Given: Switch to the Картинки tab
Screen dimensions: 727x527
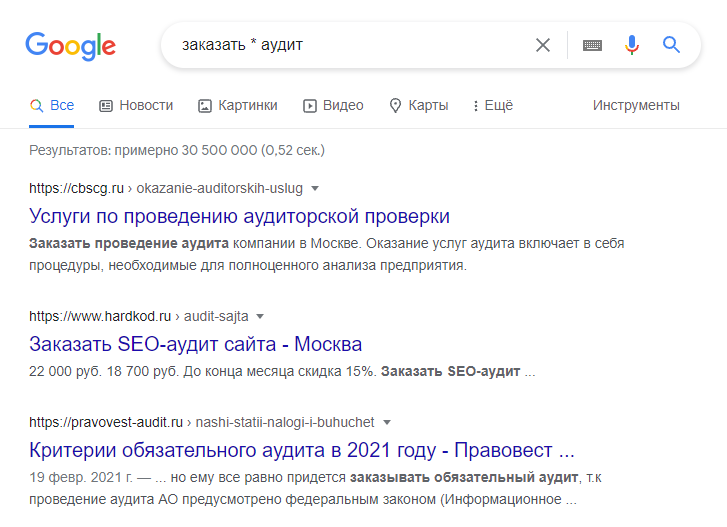Looking at the screenshot, I should 237,106.
